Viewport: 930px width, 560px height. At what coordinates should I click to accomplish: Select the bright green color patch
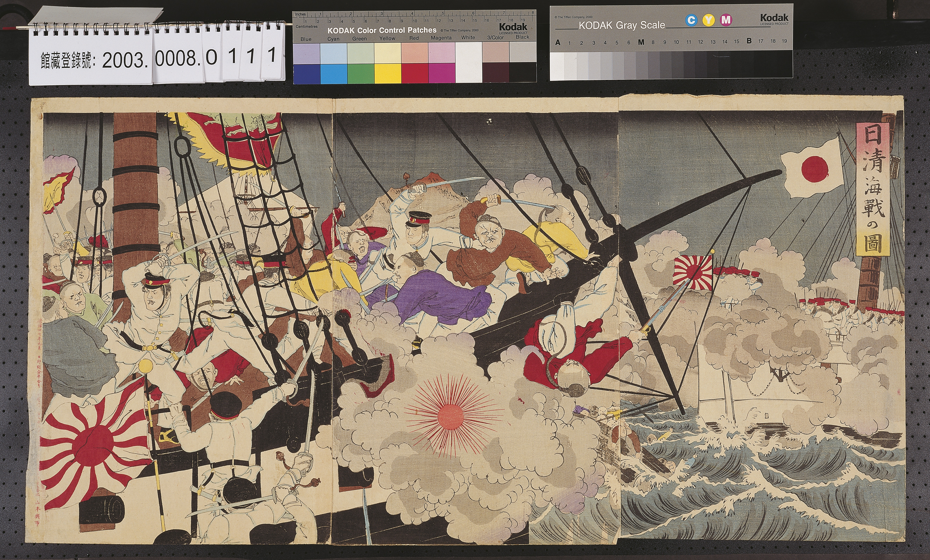click(360, 73)
